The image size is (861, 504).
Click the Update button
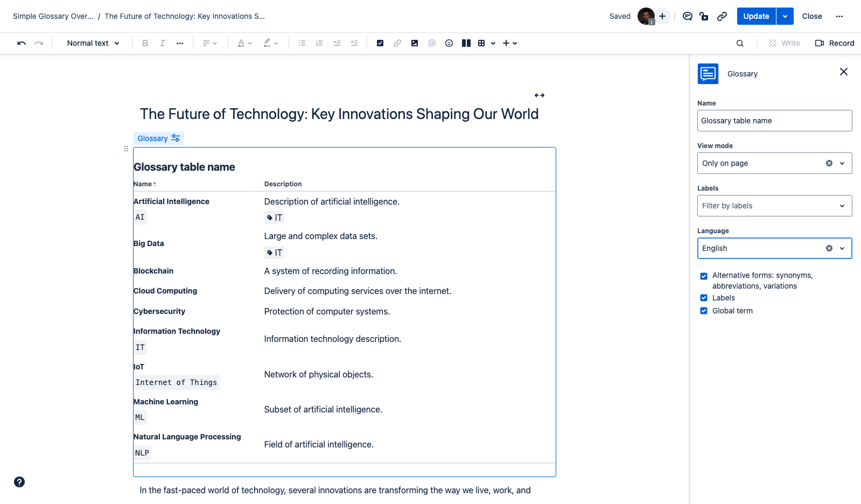[756, 16]
